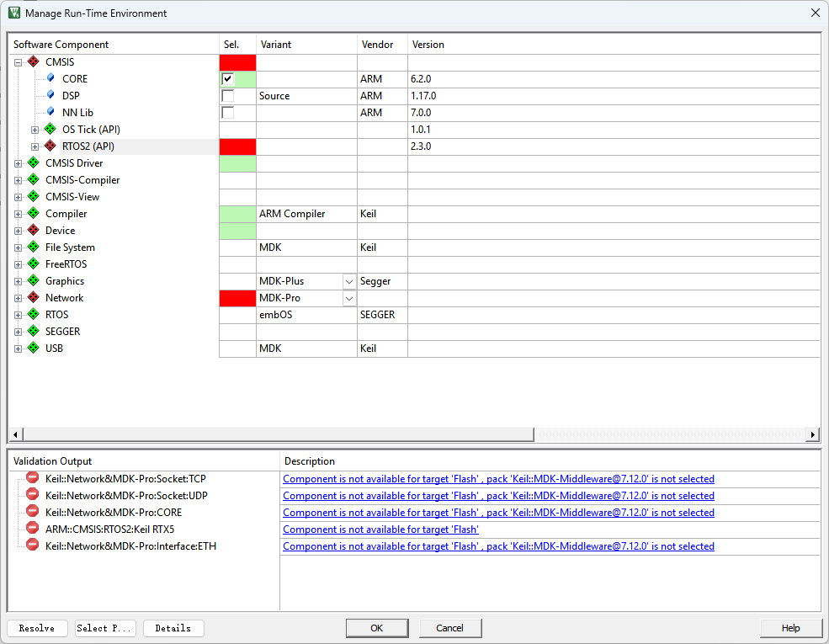Click the red Sel. cell in the RTOS2 (API) row

[238, 146]
